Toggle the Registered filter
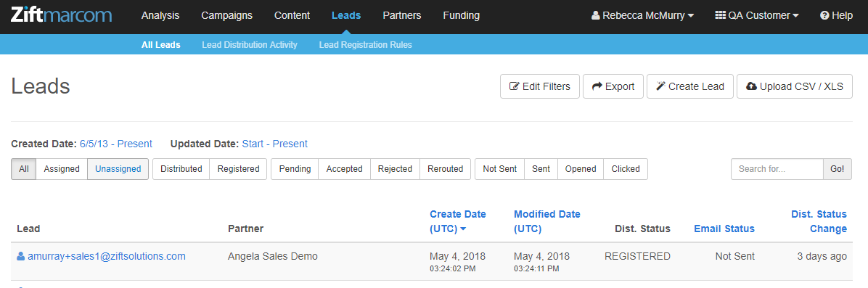The height and width of the screenshot is (288, 868). [x=238, y=169]
